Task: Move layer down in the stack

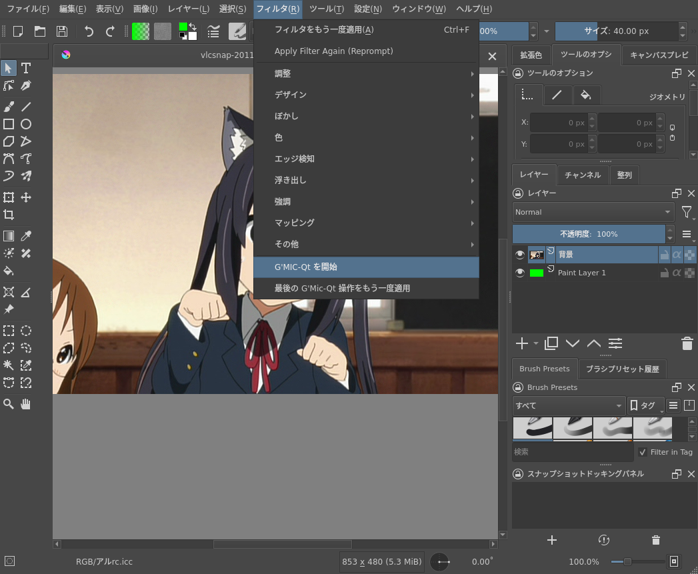Action: click(x=572, y=343)
